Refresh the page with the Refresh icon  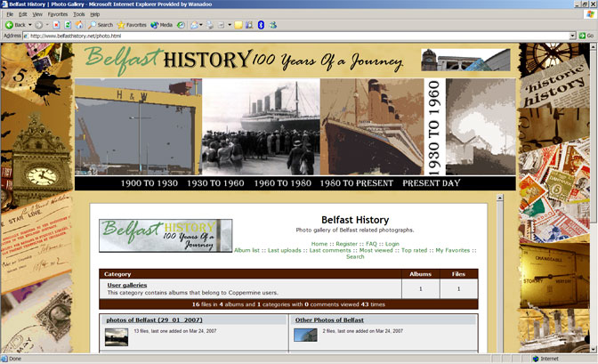click(x=68, y=25)
